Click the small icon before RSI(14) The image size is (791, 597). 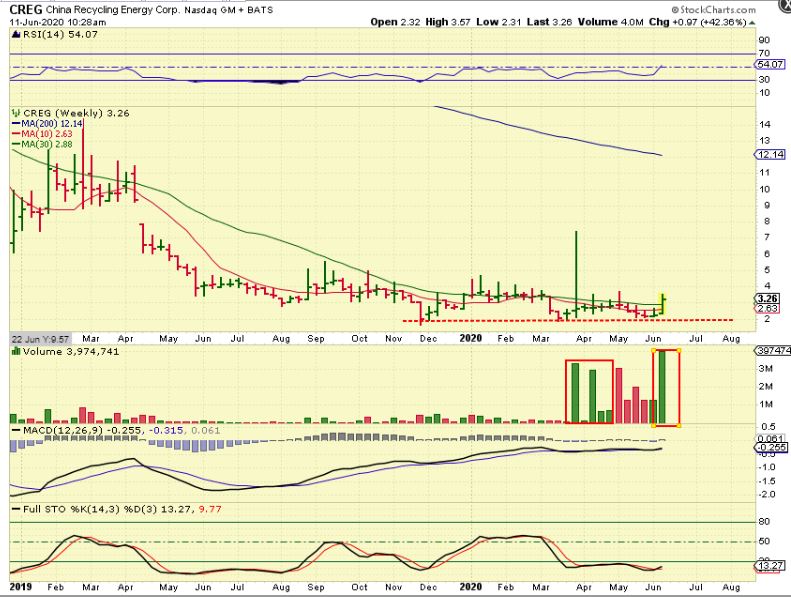(15, 35)
